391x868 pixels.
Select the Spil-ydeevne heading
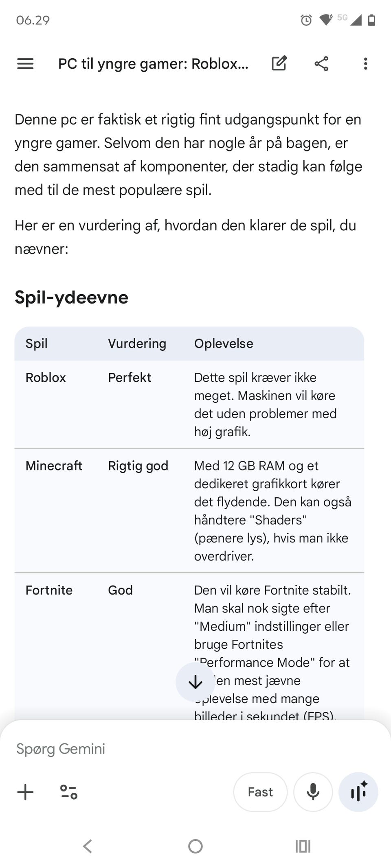(71, 297)
